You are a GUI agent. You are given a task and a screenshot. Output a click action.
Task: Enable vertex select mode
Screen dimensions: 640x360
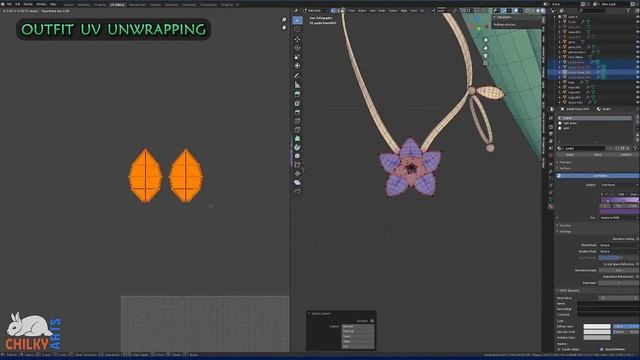[333, 11]
